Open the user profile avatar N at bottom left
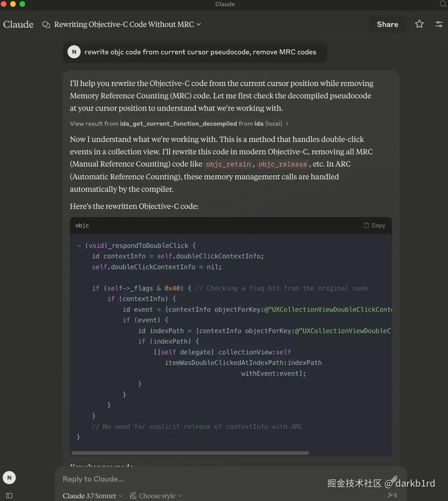Image resolution: width=448 pixels, height=501 pixels. (x=10, y=478)
